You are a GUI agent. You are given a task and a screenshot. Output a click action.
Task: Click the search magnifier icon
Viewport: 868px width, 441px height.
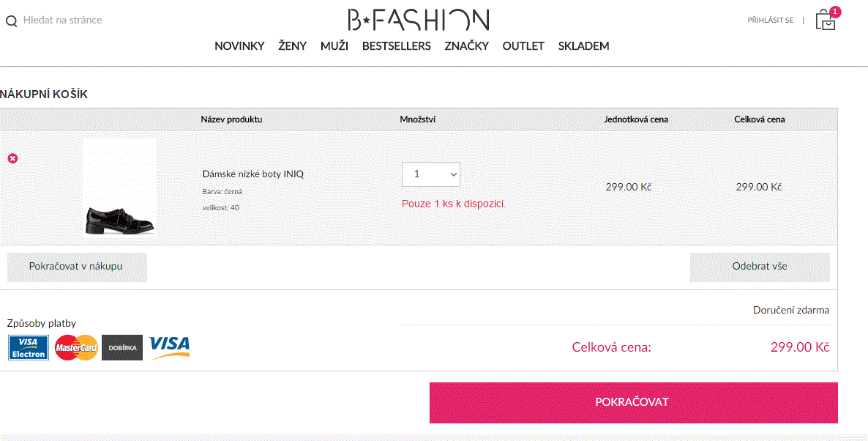(11, 21)
